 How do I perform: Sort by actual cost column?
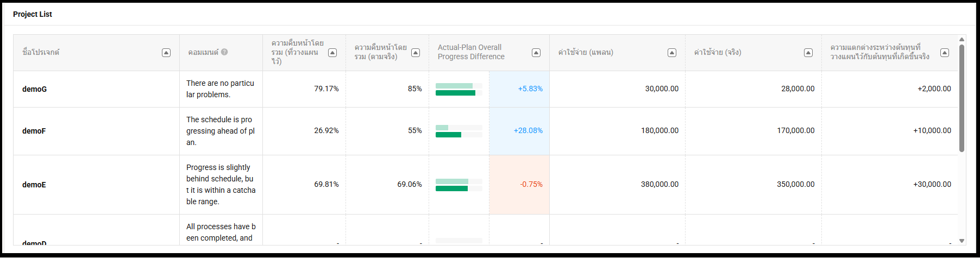[x=808, y=53]
